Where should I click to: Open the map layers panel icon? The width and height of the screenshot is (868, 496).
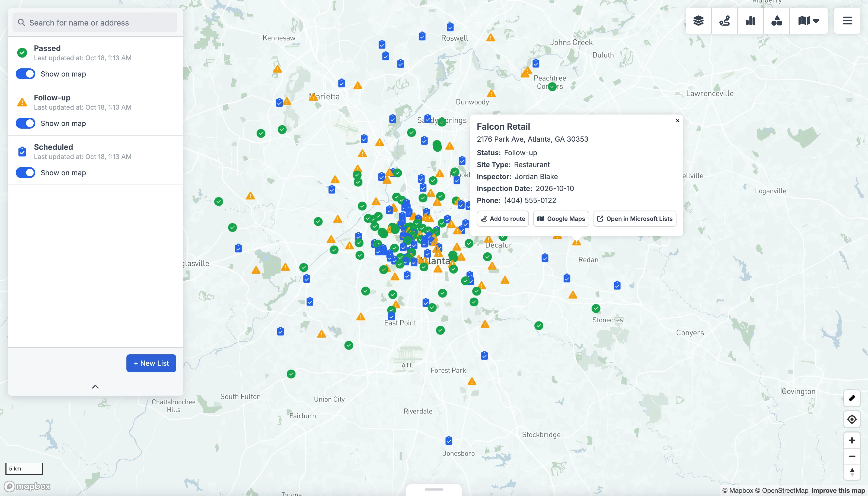[x=698, y=21]
